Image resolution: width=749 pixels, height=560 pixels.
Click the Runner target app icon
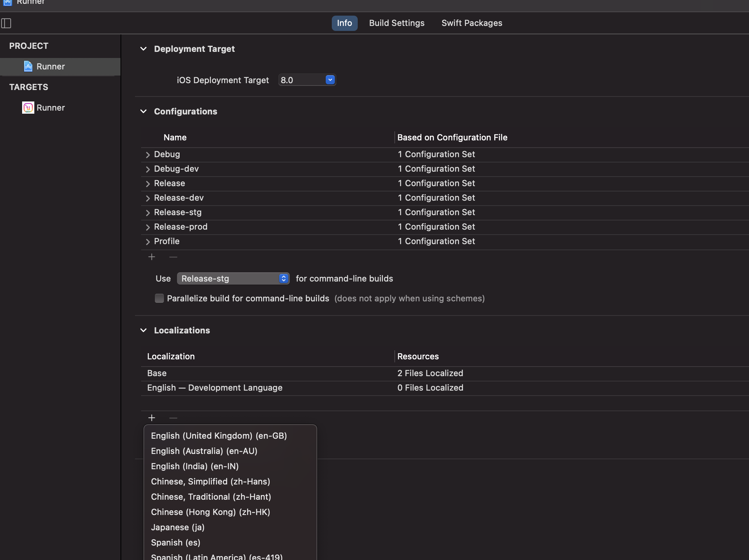(28, 108)
